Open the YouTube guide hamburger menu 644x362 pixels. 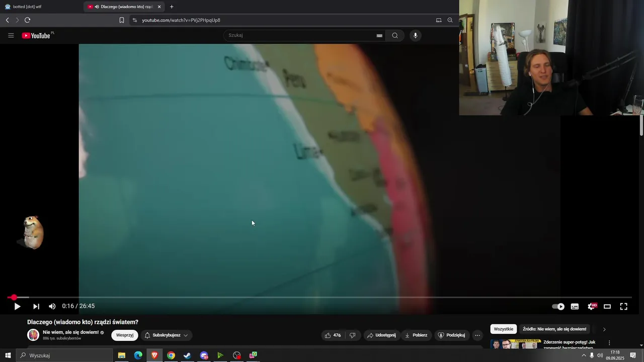point(11,35)
